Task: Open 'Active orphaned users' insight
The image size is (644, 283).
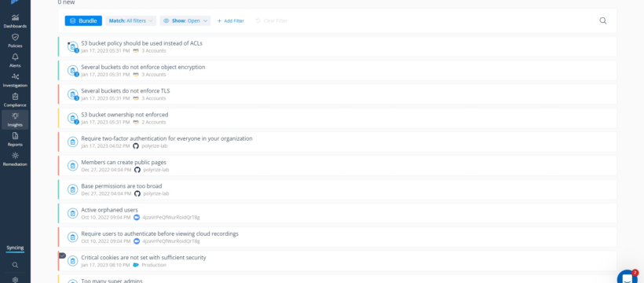Action: pyautogui.click(x=109, y=210)
